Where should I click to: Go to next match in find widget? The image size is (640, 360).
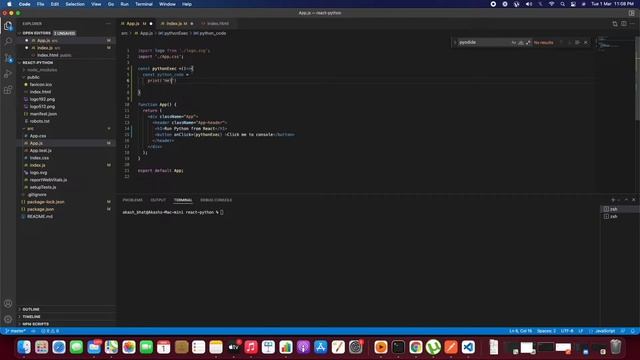569,42
